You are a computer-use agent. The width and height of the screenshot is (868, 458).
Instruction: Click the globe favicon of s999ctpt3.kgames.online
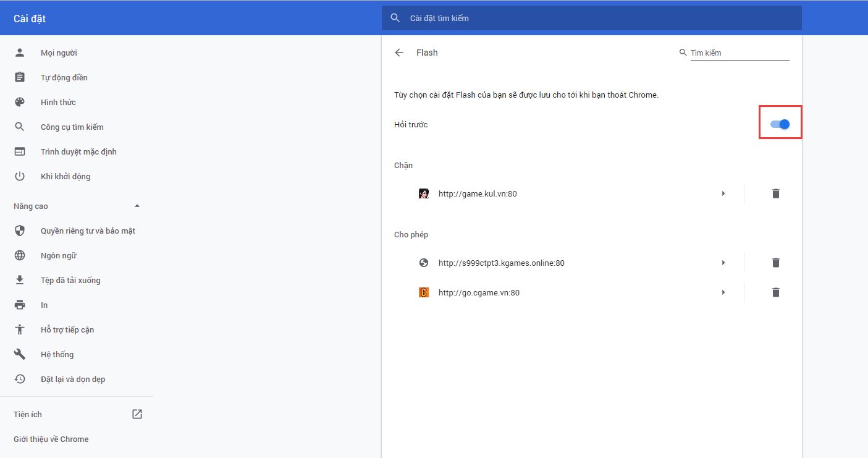tap(424, 263)
